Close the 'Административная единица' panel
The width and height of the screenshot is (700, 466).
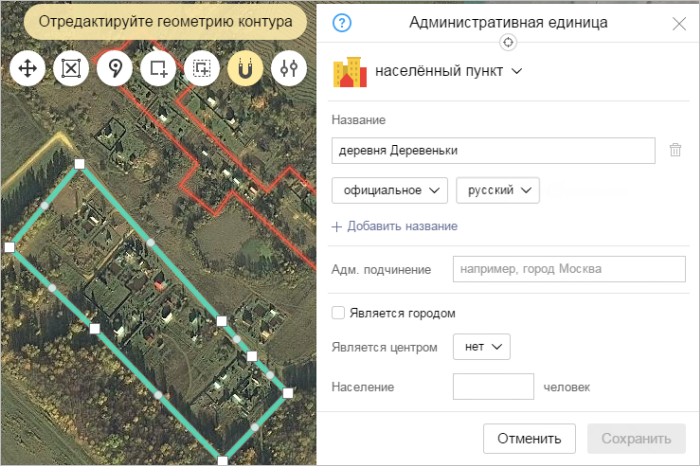pyautogui.click(x=679, y=22)
